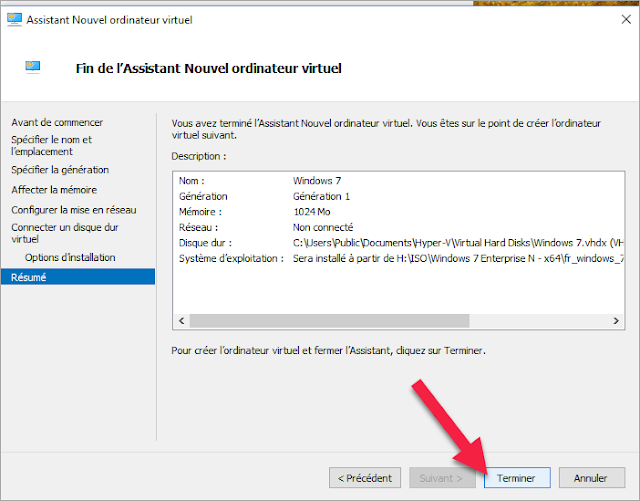Screen dimensions: 640x501
Task: Go to the Affecter la mémoire step
Action: (x=54, y=189)
